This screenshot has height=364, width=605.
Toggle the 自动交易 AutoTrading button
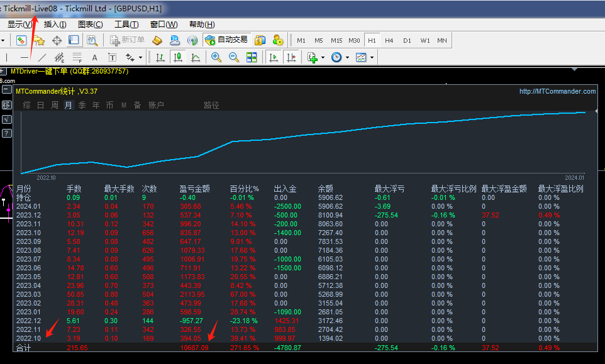226,40
